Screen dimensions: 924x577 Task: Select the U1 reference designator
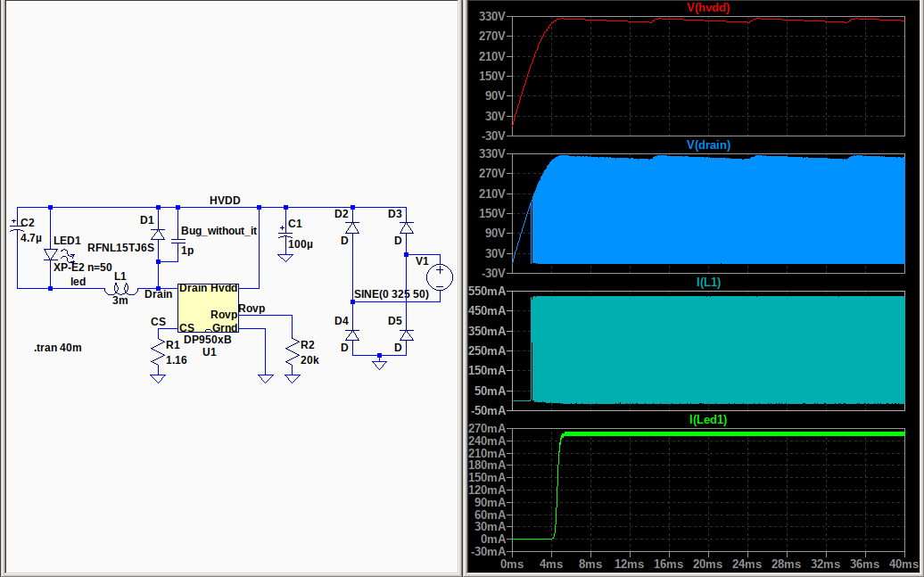point(210,352)
